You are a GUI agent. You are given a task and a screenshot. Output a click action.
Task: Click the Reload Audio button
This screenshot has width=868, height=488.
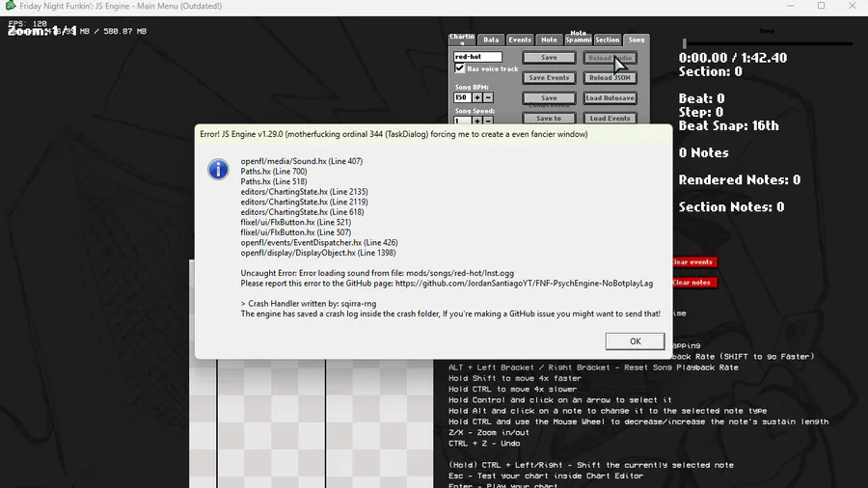pyautogui.click(x=610, y=58)
